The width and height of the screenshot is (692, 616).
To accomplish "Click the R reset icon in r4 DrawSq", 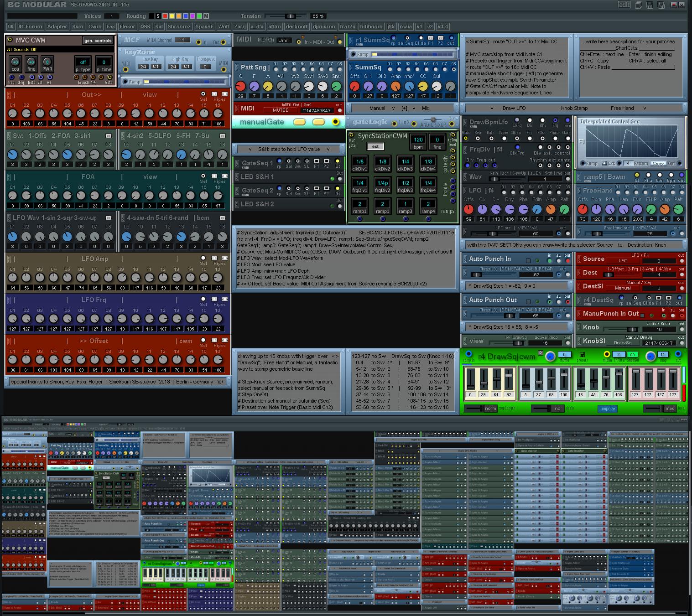I will (x=541, y=353).
